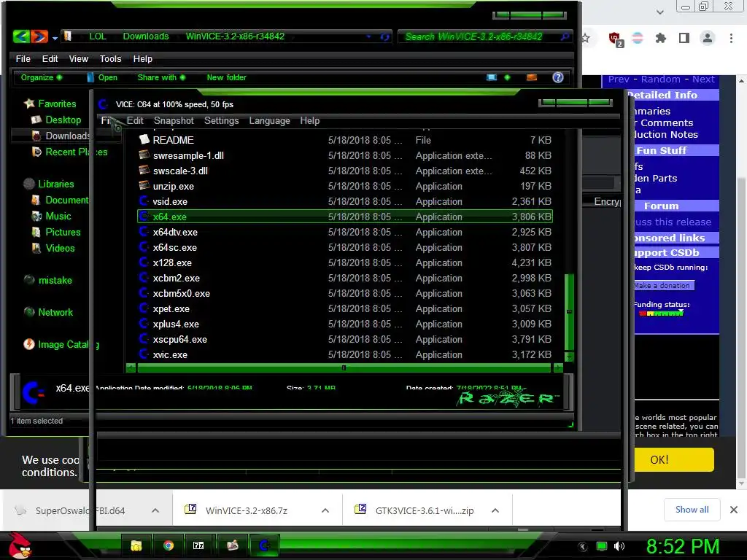
Task: Open the Explorer File menu
Action: (23, 58)
